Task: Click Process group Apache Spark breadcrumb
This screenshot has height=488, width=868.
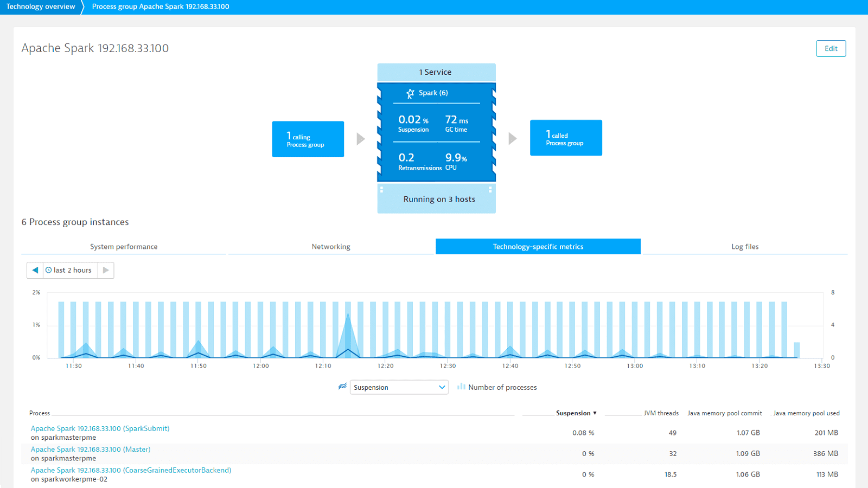Action: 161,7
